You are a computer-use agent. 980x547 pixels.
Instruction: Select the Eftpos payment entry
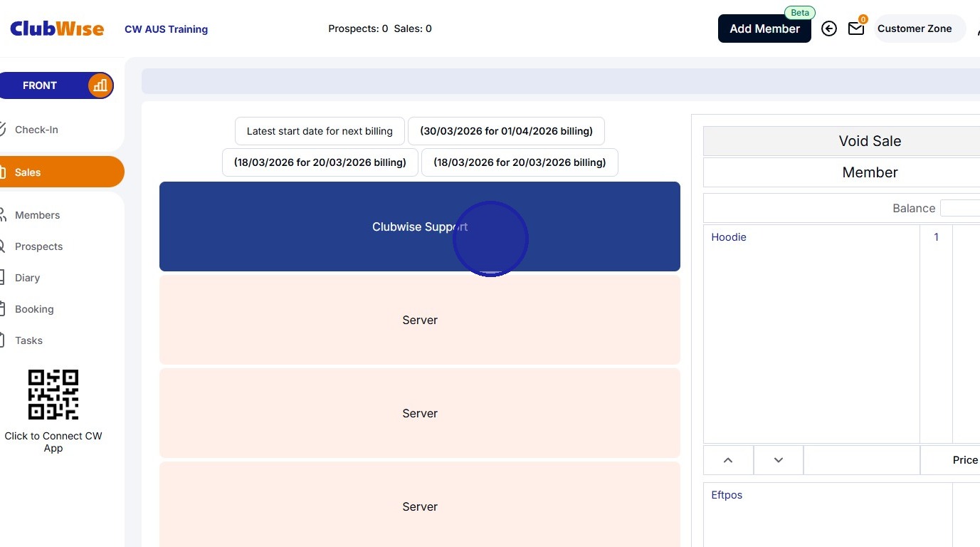pos(727,495)
